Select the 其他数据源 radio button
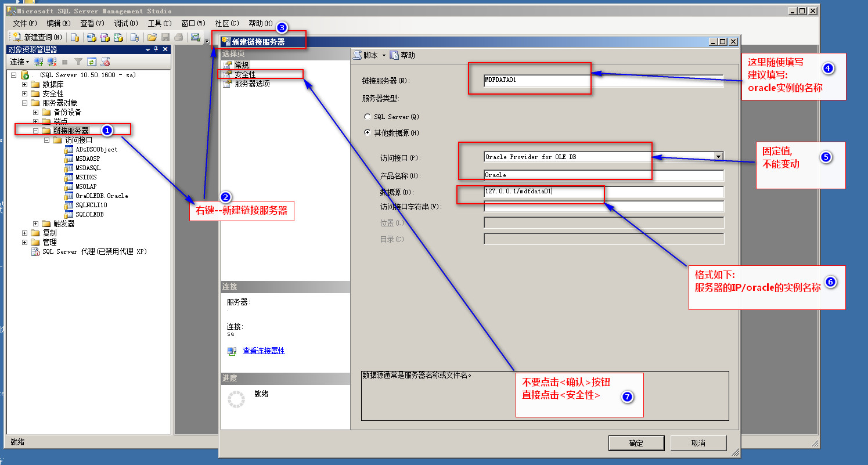Viewport: 868px width, 465px height. [367, 133]
